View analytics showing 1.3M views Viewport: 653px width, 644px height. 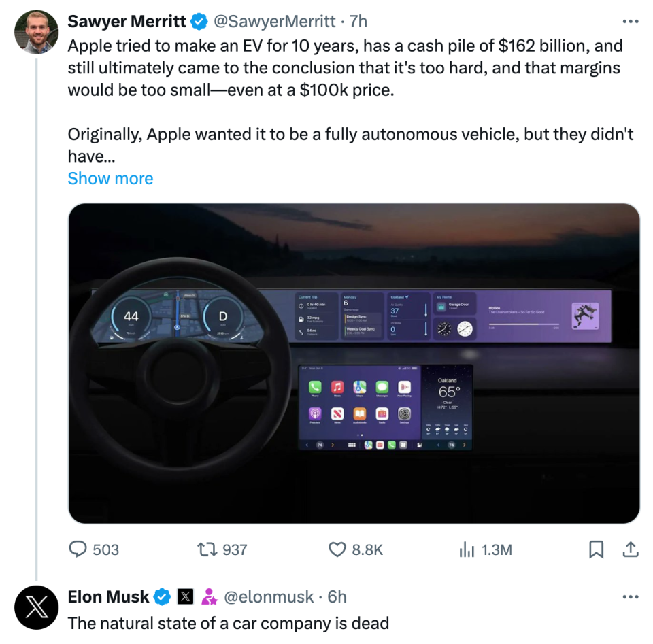pos(467,549)
